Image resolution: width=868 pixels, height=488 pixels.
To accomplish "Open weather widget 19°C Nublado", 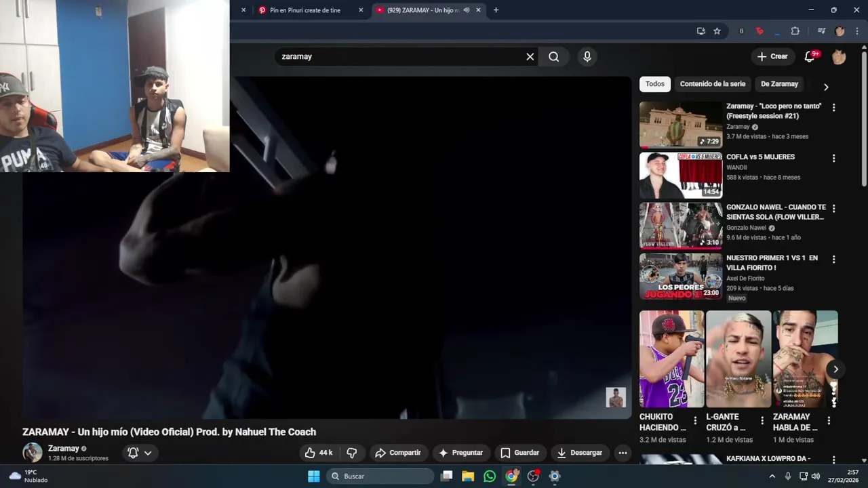I will coord(29,476).
